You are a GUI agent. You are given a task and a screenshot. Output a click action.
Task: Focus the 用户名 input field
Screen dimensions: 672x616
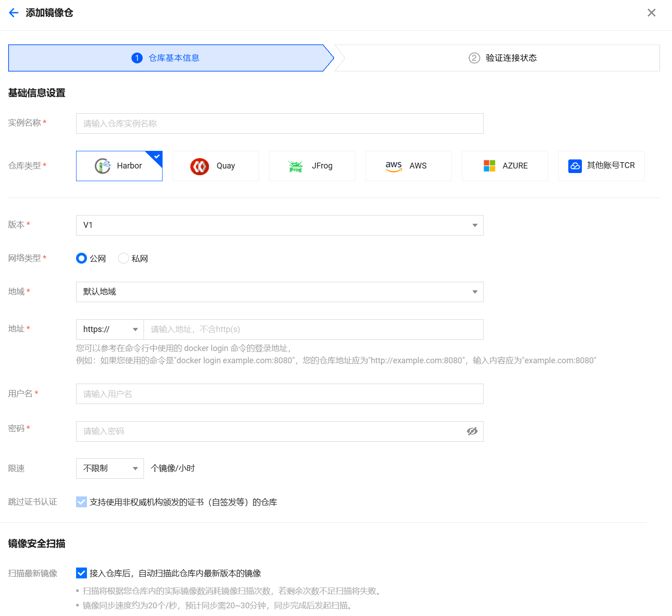point(280,394)
